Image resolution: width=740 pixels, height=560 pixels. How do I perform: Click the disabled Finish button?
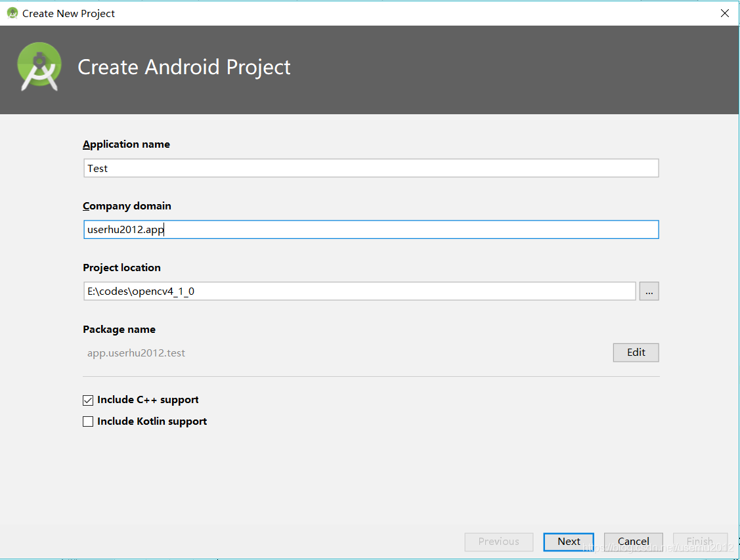click(700, 542)
